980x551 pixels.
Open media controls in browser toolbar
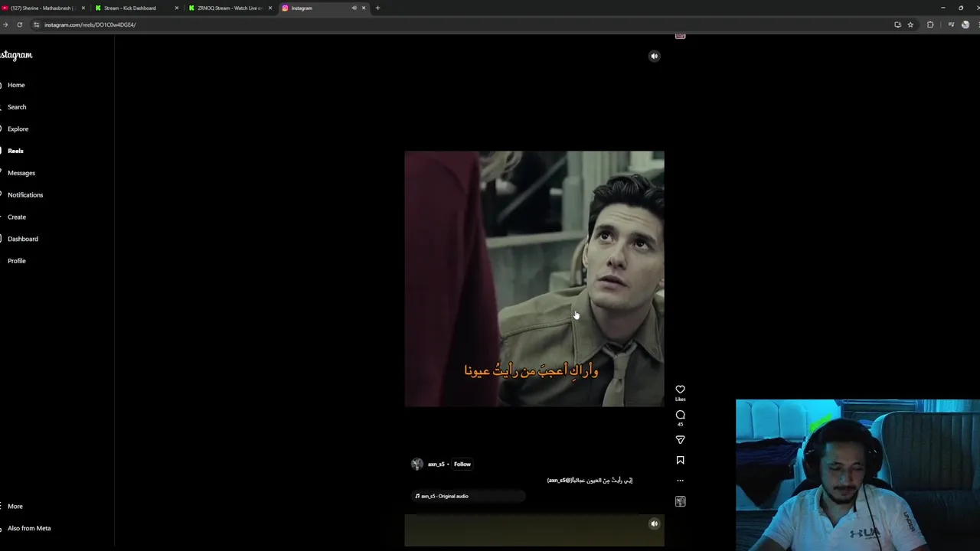951,24
